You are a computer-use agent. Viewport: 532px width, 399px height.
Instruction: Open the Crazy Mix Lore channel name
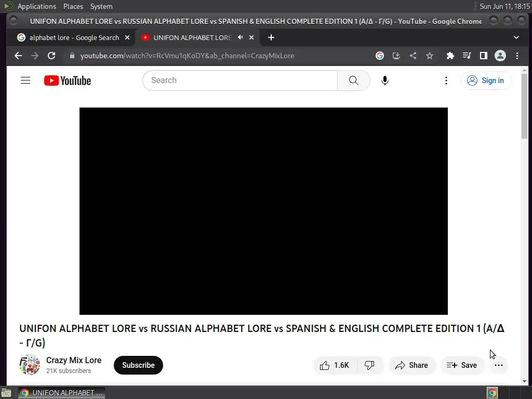(74, 361)
